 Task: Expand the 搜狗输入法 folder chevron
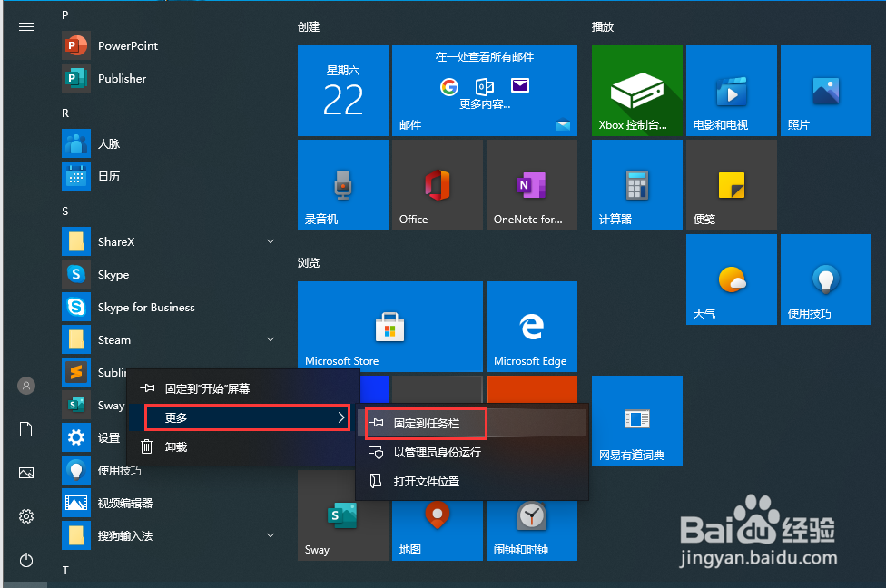[x=271, y=535]
